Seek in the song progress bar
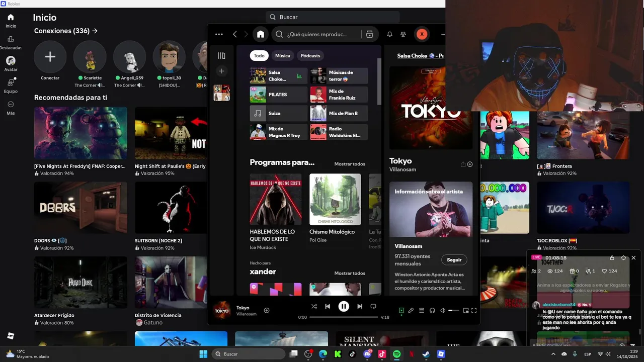 pos(344,317)
